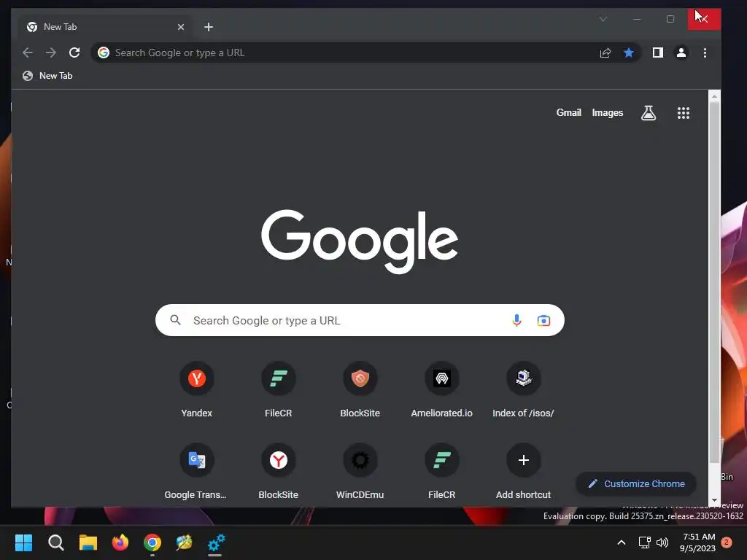
Task: Open the Ameliorated.io shortcut
Action: pos(441,391)
